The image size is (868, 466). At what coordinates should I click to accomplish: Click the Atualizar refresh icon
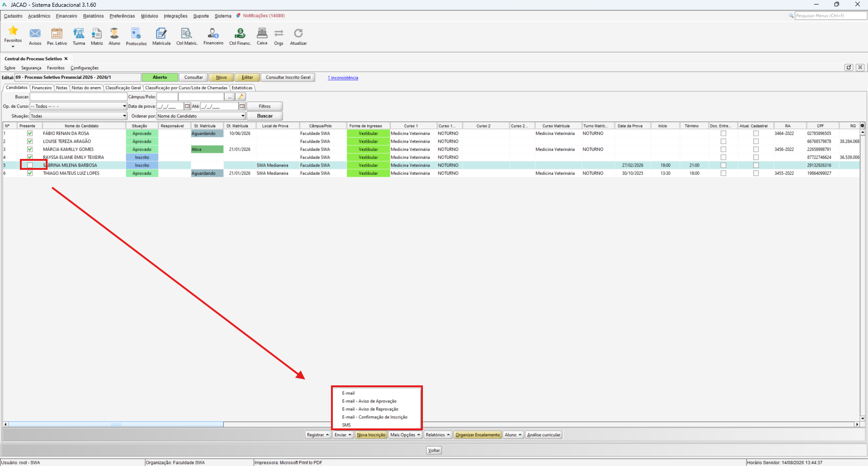[298, 33]
